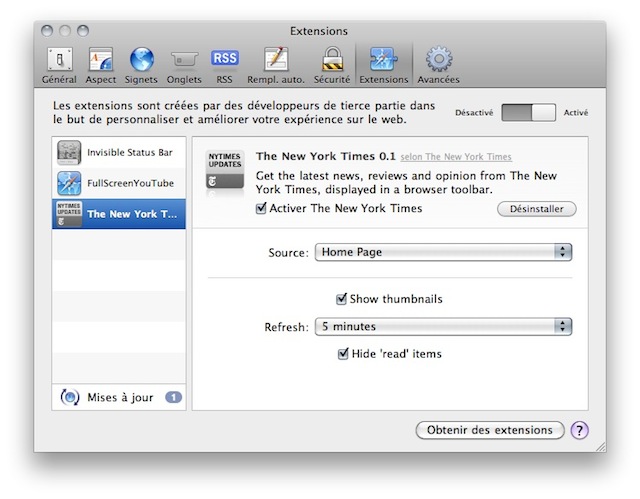Open the RSS preferences pane icon
Viewport: 640px width, 499px height.
[x=224, y=58]
